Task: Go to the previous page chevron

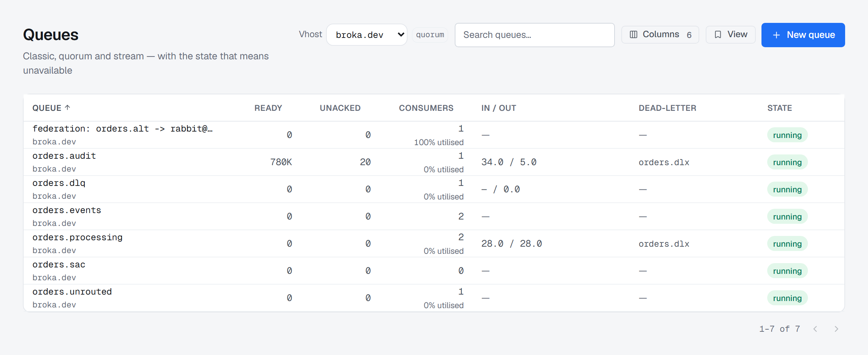Action: 815,329
